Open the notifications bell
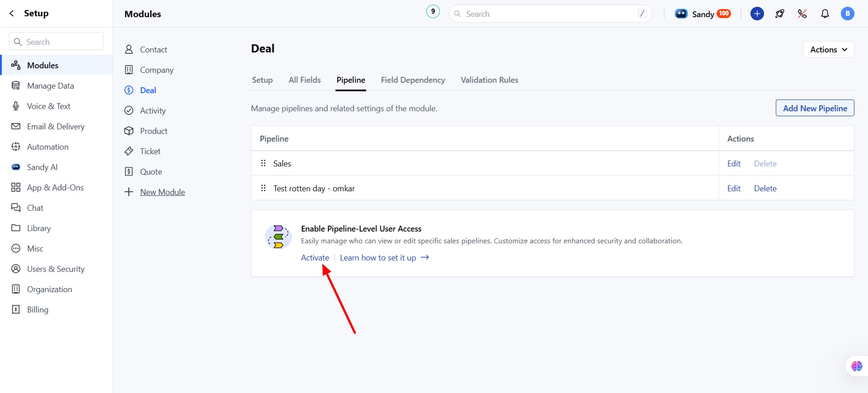Image resolution: width=868 pixels, height=393 pixels. click(825, 14)
